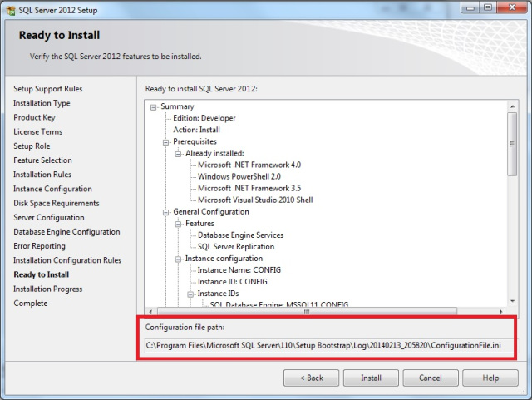Screen dimensions: 532x400
Task: Collapse the Instance IDs node
Action: pos(190,294)
